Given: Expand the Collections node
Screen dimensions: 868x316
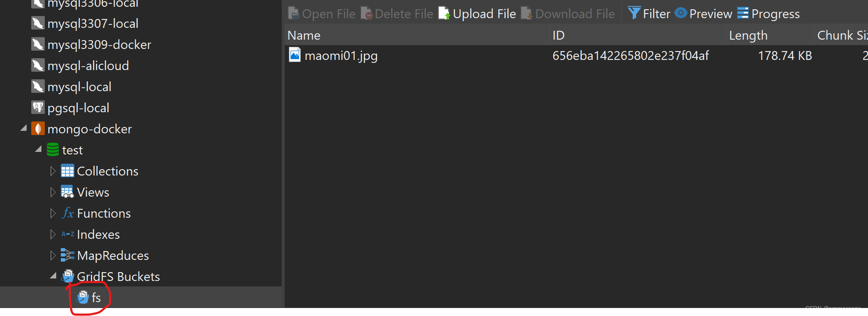Looking at the screenshot, I should tap(53, 171).
